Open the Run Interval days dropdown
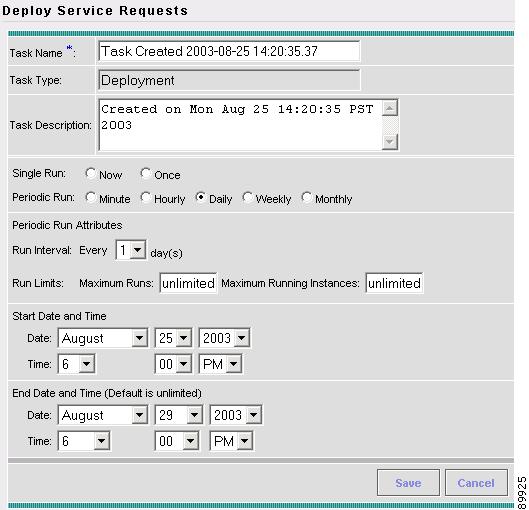Viewport: 529px width, 510px height. point(131,250)
